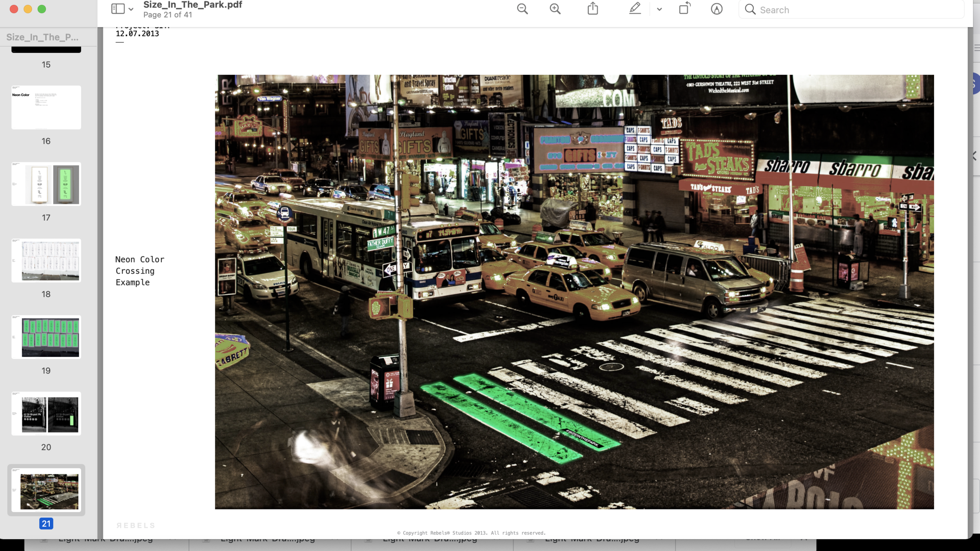Select the partly visible page 15 thumbnail
This screenshot has height=551, width=980.
[x=46, y=49]
